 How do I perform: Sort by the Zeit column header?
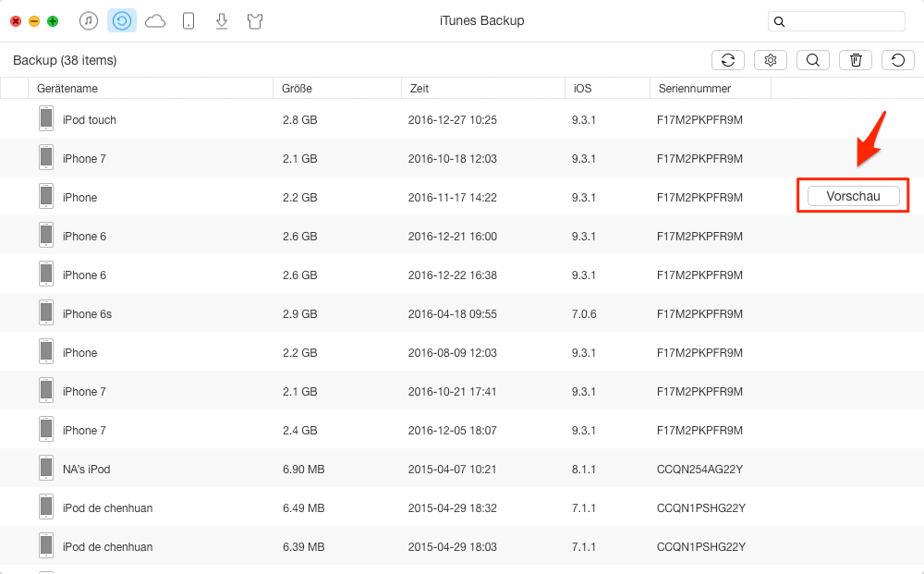(483, 89)
